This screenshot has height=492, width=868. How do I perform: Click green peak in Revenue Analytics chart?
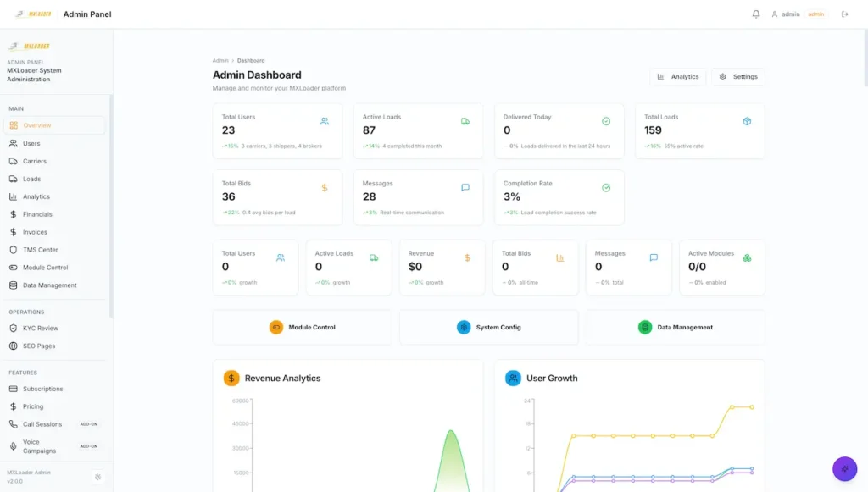[451, 431]
